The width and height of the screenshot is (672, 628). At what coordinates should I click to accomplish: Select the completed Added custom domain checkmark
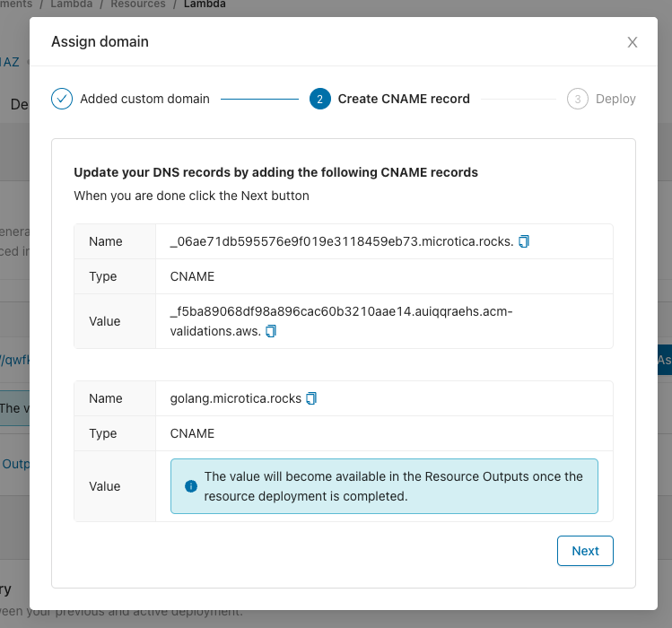click(x=62, y=99)
